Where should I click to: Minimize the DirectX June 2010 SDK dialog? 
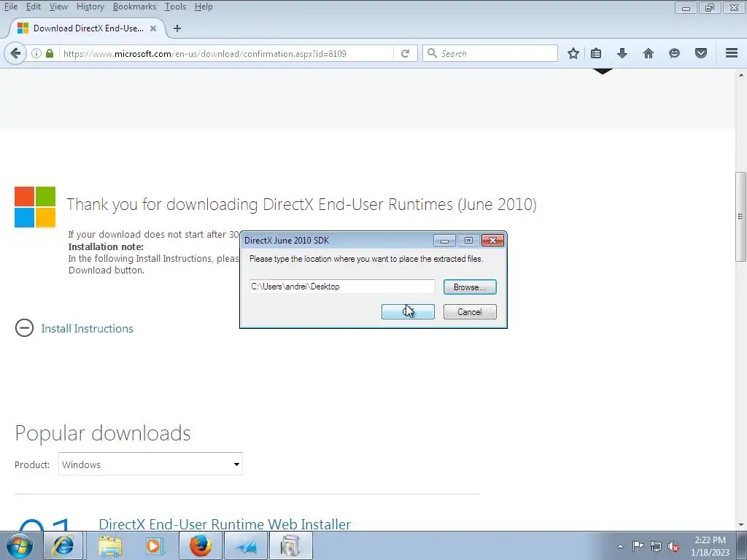point(444,241)
